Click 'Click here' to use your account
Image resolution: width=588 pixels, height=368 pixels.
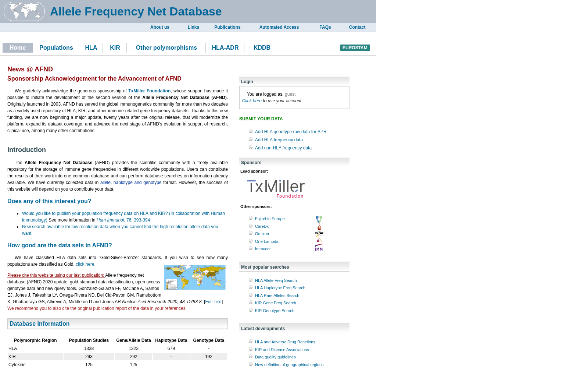click(x=252, y=101)
